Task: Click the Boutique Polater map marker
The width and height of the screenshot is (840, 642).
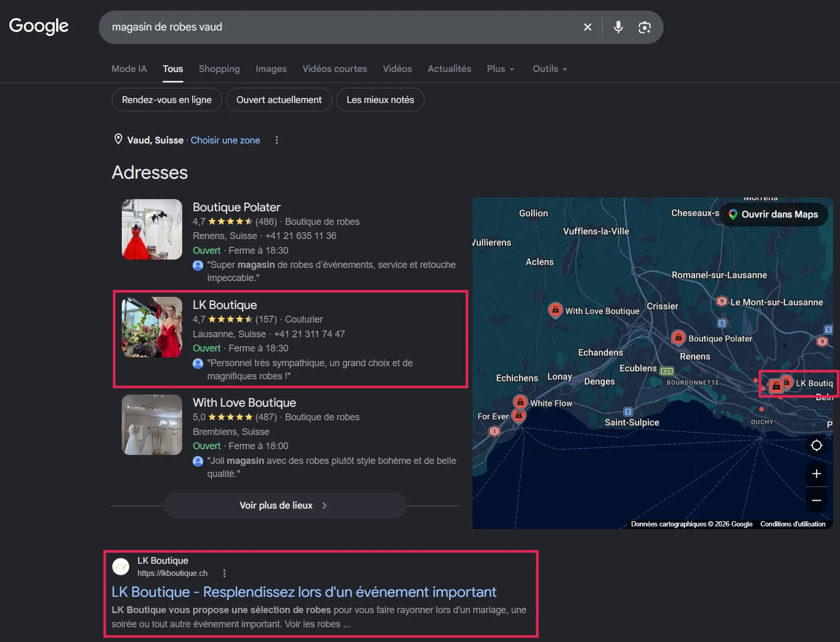Action: coord(678,338)
